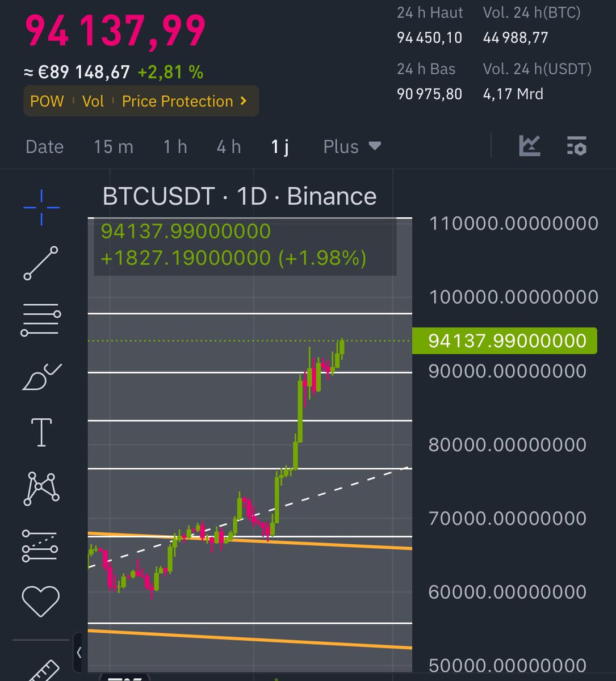Switch to the 4 h timeframe
This screenshot has height=681, width=616.
pos(229,147)
